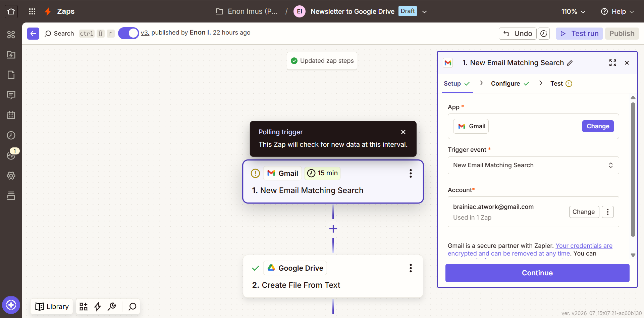
Task: Click the add-apps grid icon in bottom toolbar
Action: click(84, 307)
